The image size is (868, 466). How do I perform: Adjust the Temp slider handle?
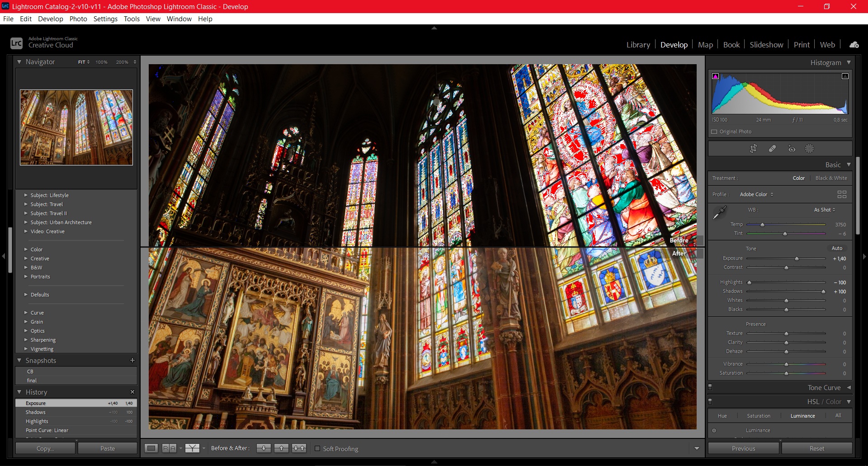762,225
